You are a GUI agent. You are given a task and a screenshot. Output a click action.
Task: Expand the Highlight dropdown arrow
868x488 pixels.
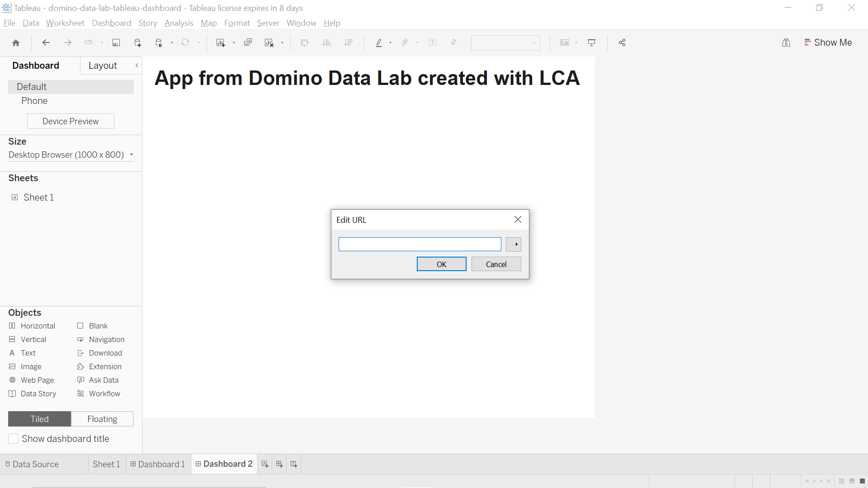[390, 43]
